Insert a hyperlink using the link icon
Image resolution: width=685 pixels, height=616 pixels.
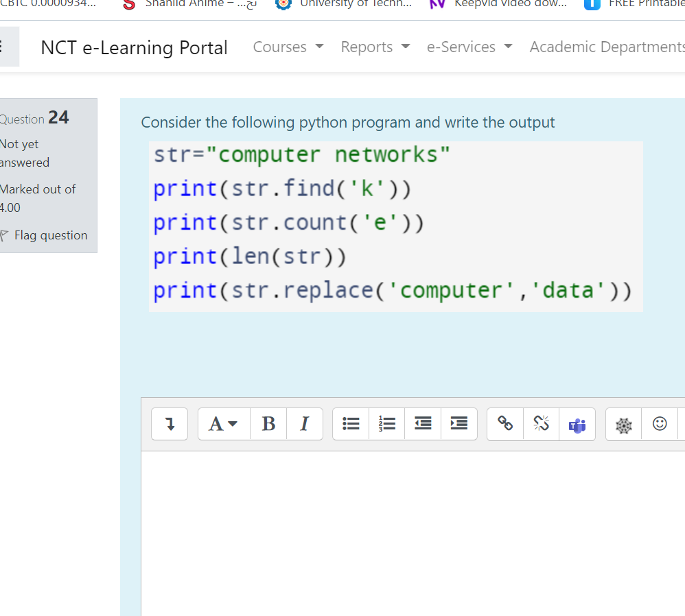tap(505, 424)
